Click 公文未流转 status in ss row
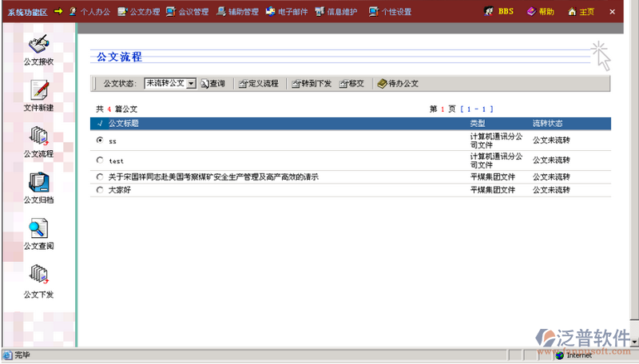 pos(551,140)
